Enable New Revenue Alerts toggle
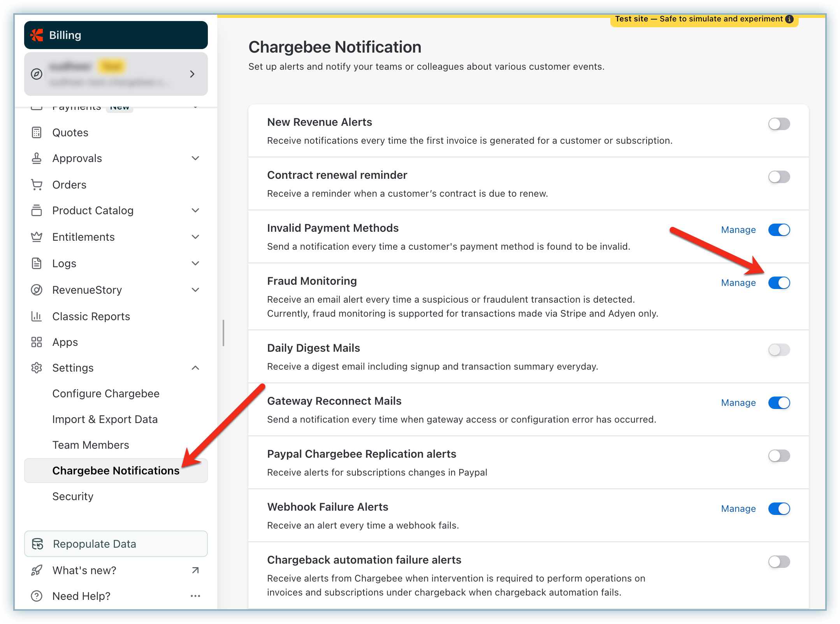This screenshot has height=624, width=840. 779,124
